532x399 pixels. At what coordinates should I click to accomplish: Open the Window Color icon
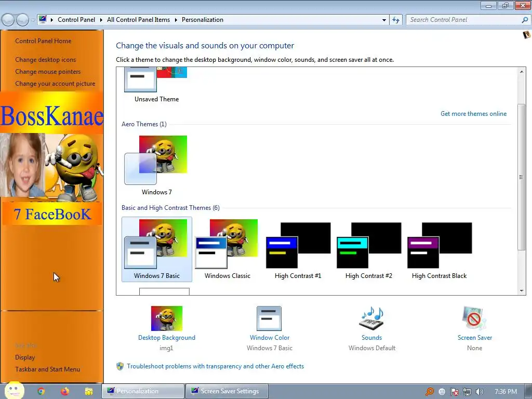[269, 318]
